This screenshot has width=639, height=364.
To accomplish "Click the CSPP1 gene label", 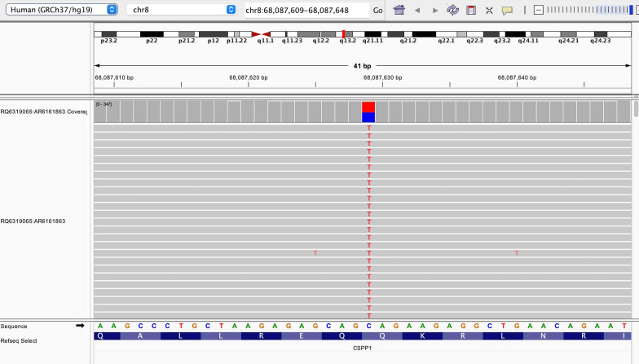I will [362, 348].
